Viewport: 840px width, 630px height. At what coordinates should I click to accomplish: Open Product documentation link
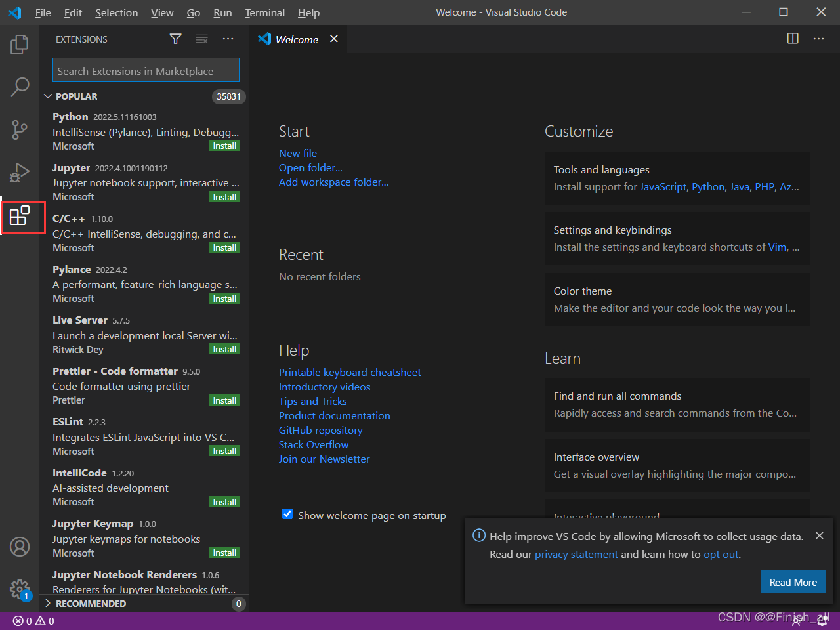pyautogui.click(x=334, y=415)
